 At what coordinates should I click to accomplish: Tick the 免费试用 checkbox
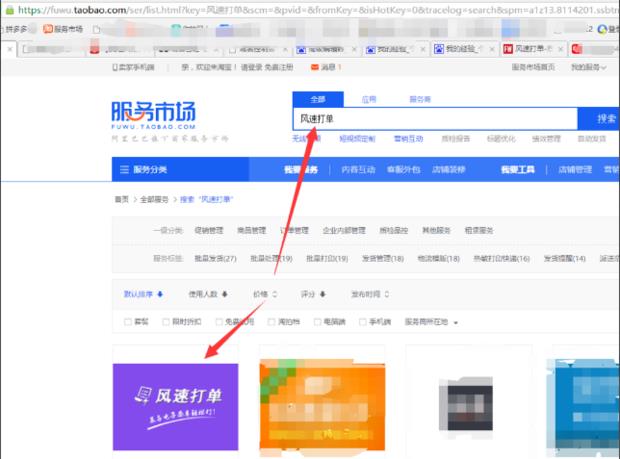219,322
